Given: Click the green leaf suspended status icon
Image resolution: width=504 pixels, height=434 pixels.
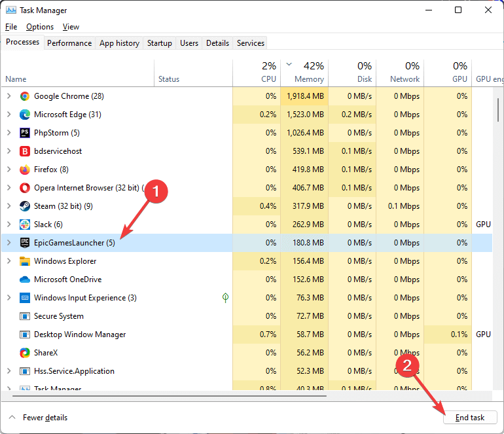Looking at the screenshot, I should coord(225,298).
